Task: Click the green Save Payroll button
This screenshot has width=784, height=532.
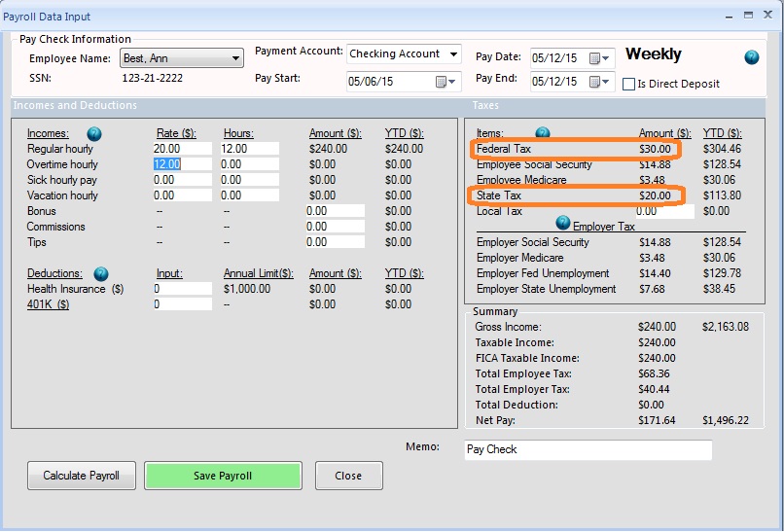Action: tap(223, 476)
